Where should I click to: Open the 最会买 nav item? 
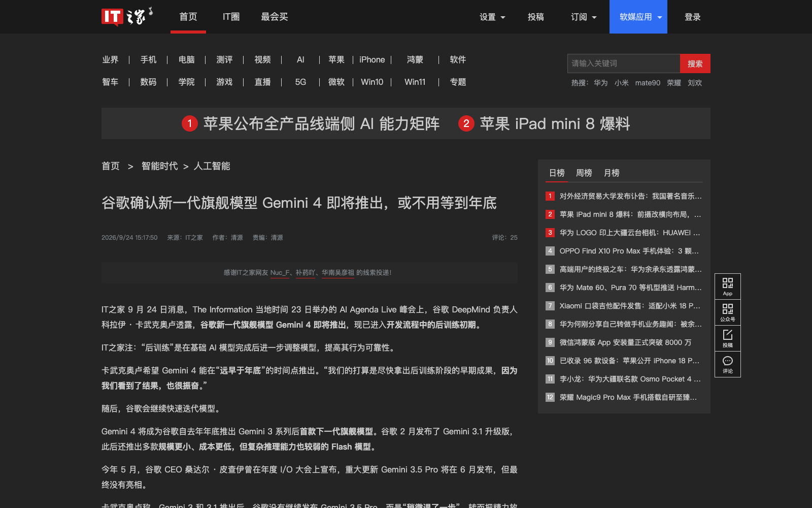coord(275,17)
